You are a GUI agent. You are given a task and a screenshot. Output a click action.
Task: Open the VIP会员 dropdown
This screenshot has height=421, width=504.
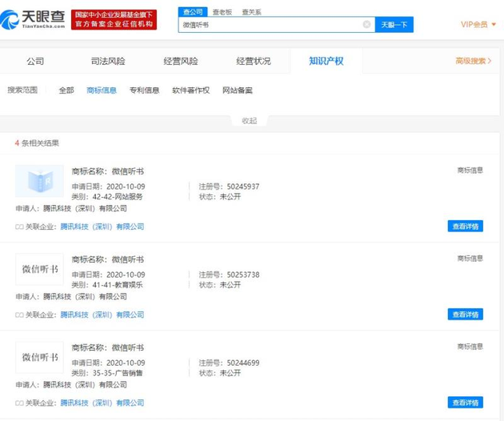point(478,25)
